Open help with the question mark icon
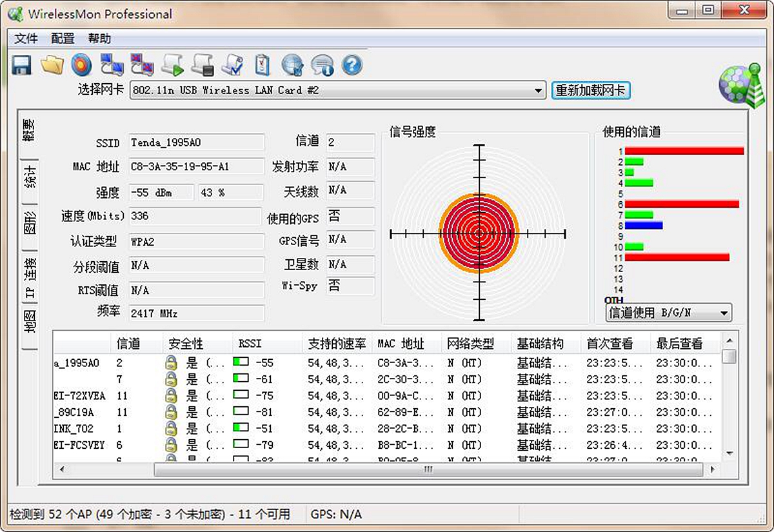Viewport: 774px width, 532px height. point(352,64)
